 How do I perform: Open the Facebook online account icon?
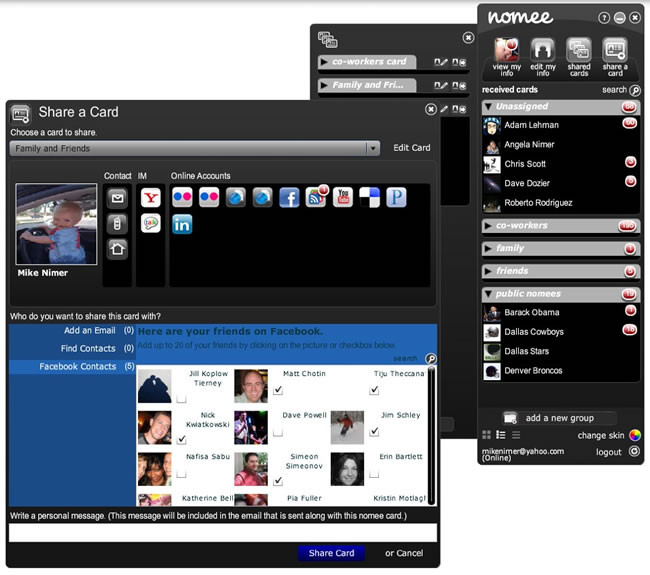point(289,197)
